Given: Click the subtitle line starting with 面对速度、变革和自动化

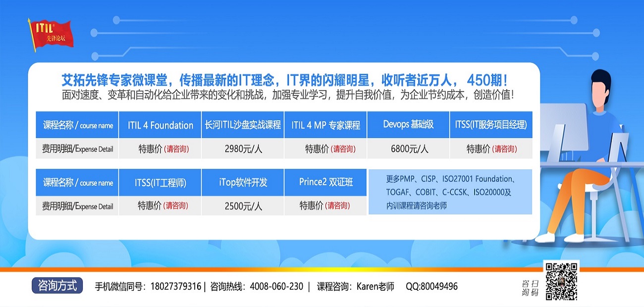Looking at the screenshot, I should pos(288,95).
